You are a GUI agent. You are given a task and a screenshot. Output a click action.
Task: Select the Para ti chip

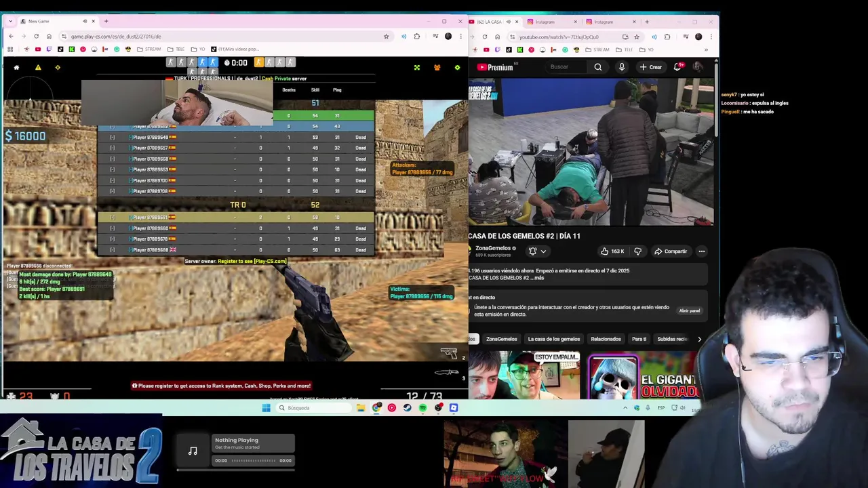pyautogui.click(x=639, y=339)
